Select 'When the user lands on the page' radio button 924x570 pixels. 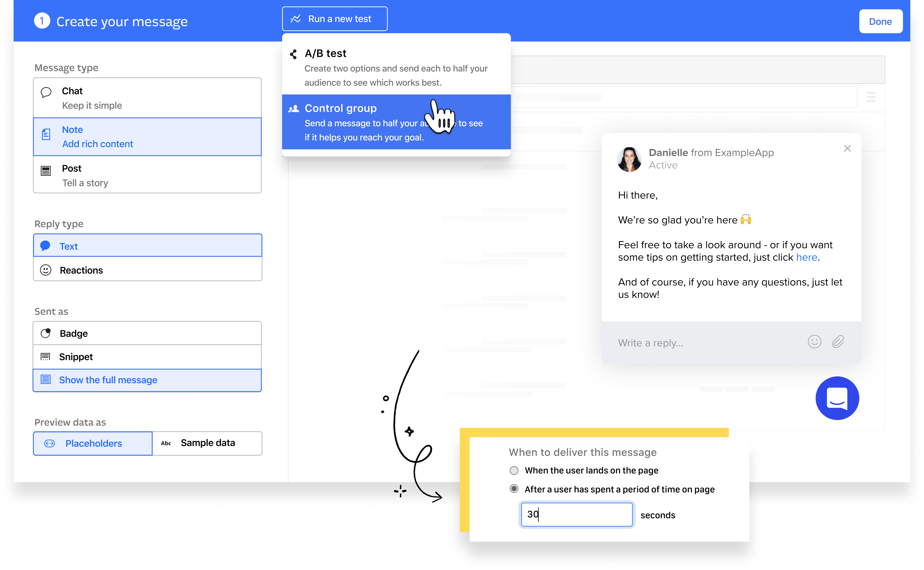tap(514, 470)
